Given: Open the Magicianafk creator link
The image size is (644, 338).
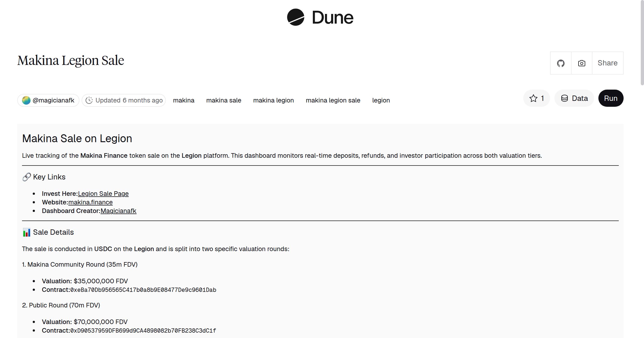Looking at the screenshot, I should (118, 211).
